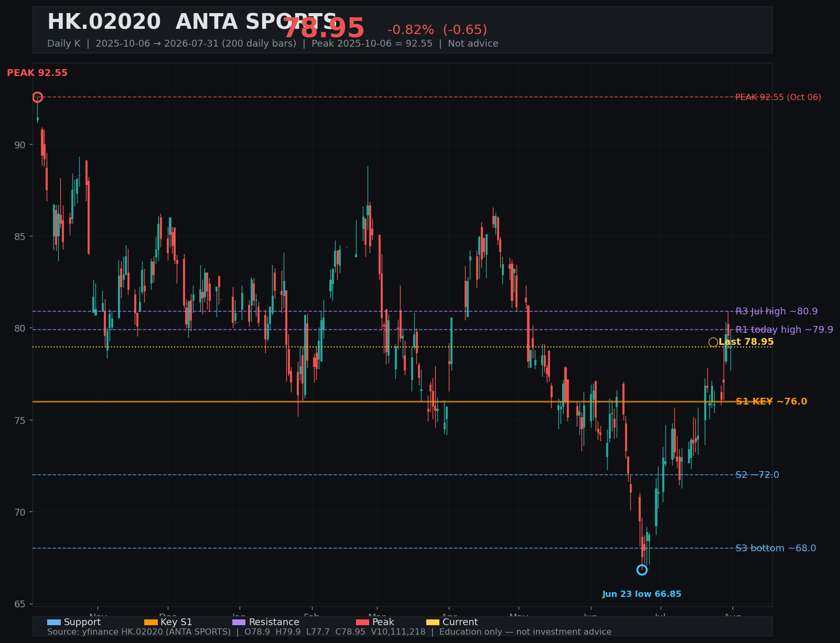This screenshot has width=840, height=643.
Task: Click the "S2 ~72.0" support label
Action: coord(757,475)
